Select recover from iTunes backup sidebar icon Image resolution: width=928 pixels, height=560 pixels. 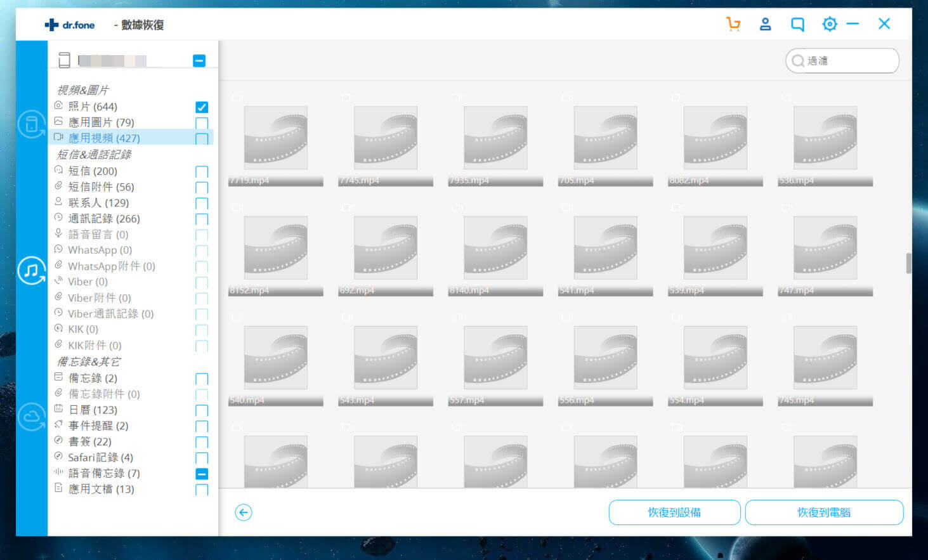pyautogui.click(x=31, y=270)
